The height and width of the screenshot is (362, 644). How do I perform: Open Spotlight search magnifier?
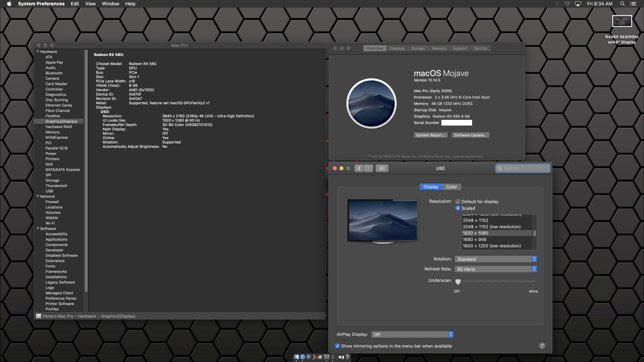pos(623,4)
